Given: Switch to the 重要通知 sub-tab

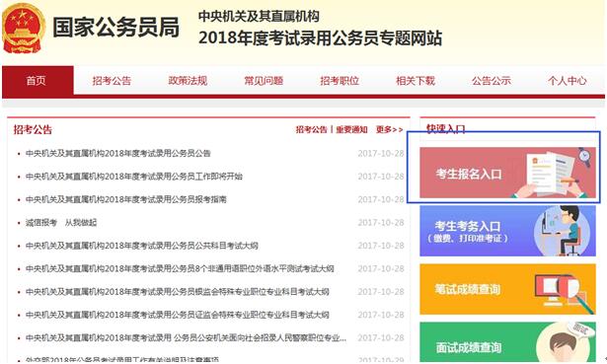Looking at the screenshot, I should click(351, 129).
